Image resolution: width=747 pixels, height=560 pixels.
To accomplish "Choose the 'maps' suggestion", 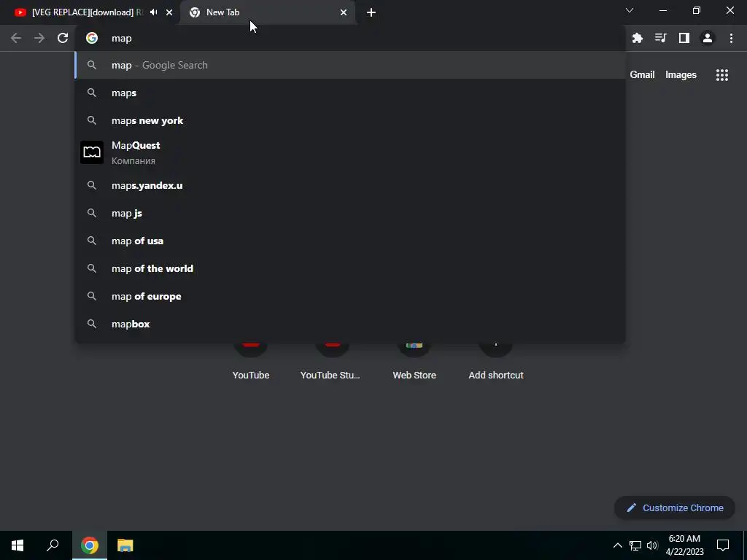I will pos(350,93).
